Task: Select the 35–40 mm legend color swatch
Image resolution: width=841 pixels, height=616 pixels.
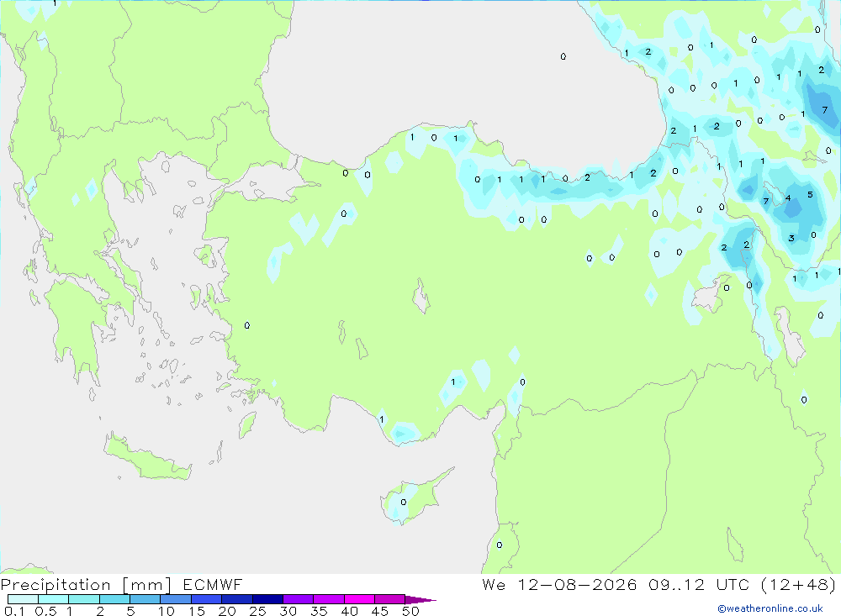Action: [329, 599]
